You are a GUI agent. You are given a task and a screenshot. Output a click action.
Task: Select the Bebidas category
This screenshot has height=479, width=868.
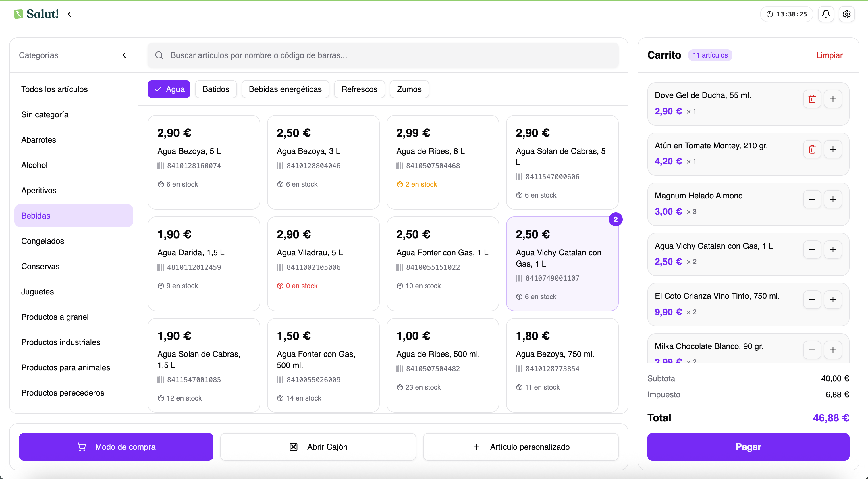point(74,216)
